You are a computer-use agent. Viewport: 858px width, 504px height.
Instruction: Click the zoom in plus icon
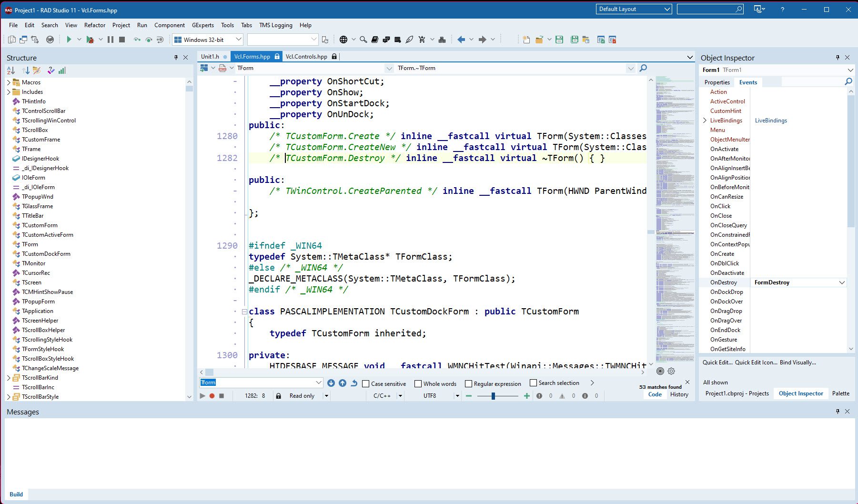pos(526,396)
